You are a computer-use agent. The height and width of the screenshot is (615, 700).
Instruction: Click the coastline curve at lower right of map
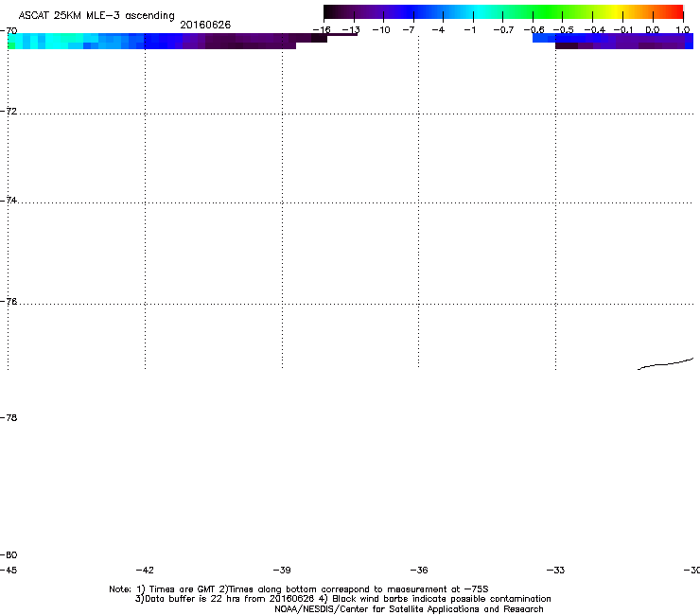click(665, 364)
